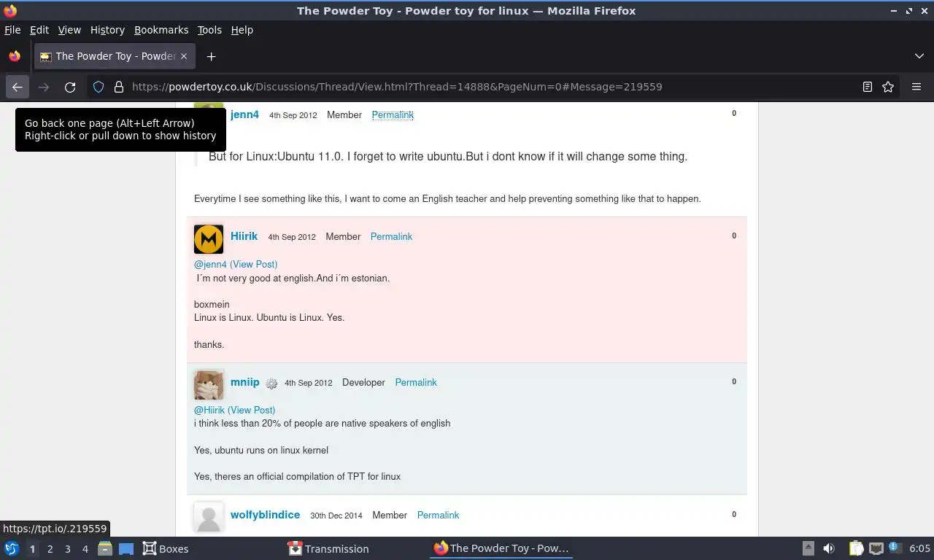
Task: Open the Tools menu
Action: (x=209, y=30)
